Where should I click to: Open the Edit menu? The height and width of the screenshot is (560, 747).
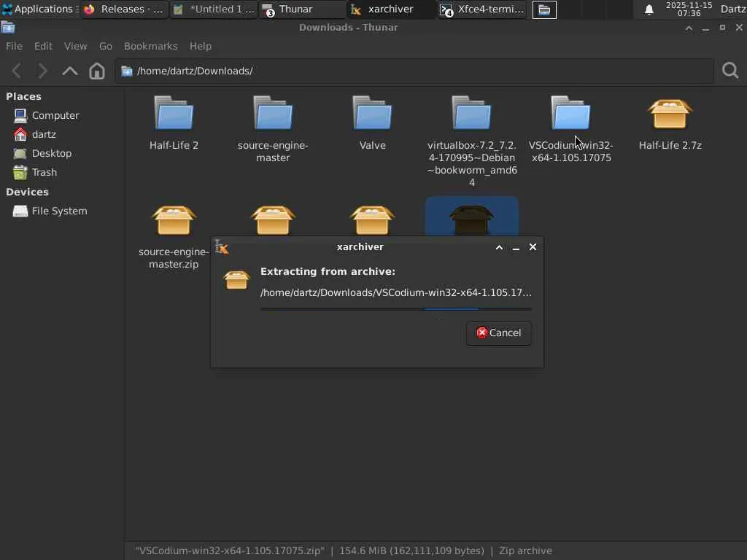43,46
